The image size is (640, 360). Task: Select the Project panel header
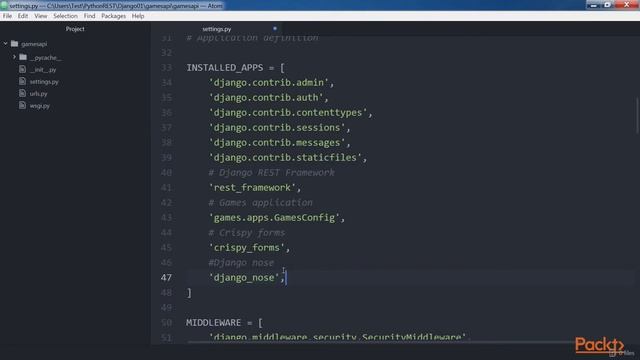pyautogui.click(x=75, y=29)
